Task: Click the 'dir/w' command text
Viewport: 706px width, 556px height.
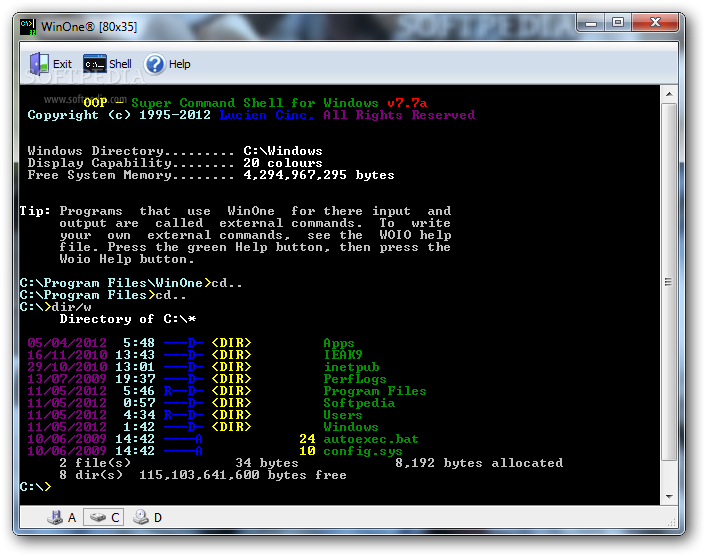Action: coord(72,307)
